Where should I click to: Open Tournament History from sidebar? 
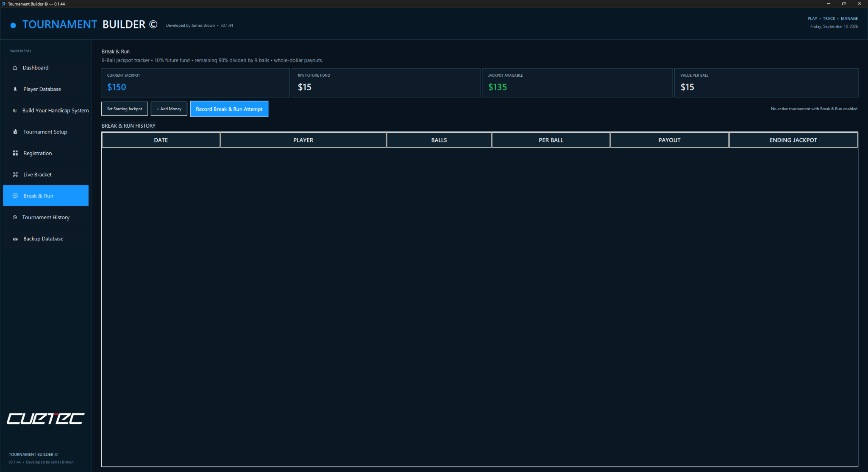[x=46, y=218]
